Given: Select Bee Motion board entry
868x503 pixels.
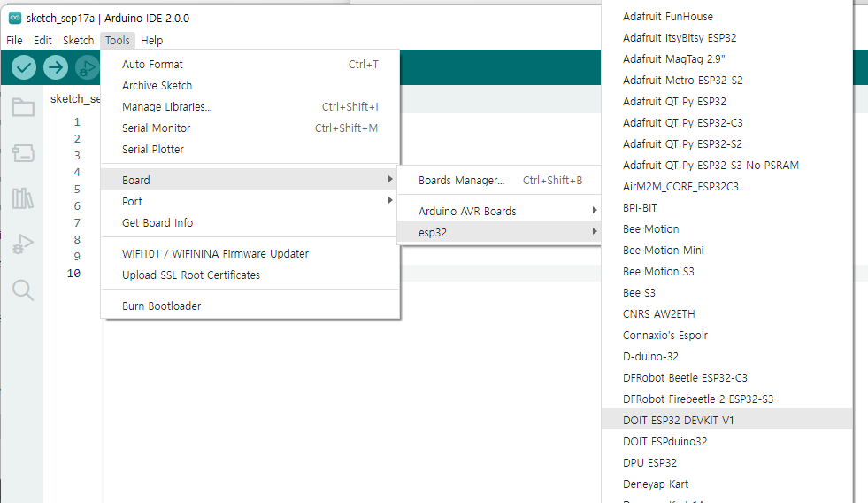Looking at the screenshot, I should (726, 228).
